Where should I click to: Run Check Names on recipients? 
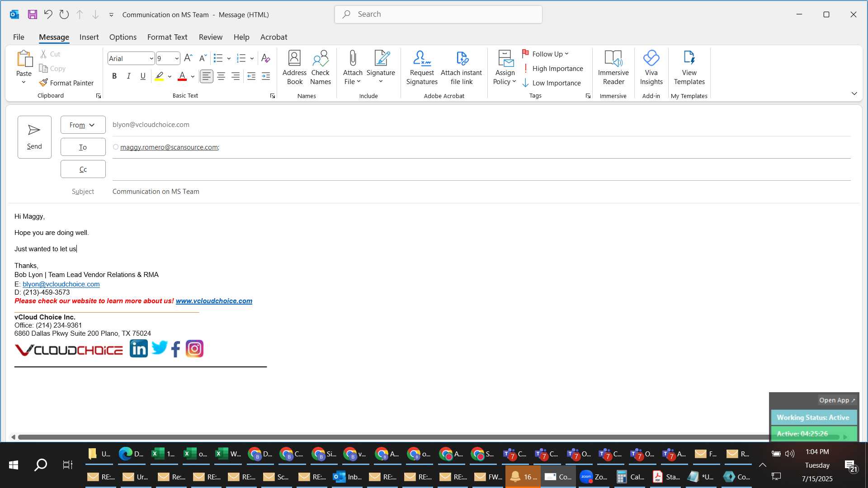[x=321, y=68]
